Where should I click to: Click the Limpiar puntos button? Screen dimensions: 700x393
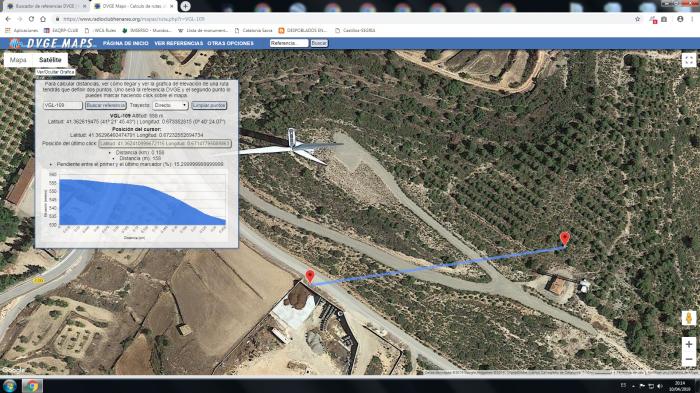click(209, 105)
